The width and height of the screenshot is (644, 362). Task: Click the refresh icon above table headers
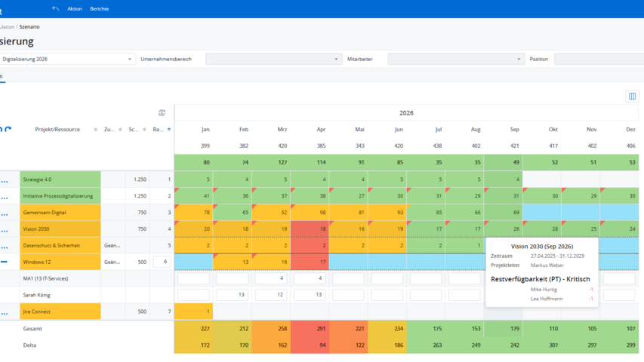pos(162,113)
